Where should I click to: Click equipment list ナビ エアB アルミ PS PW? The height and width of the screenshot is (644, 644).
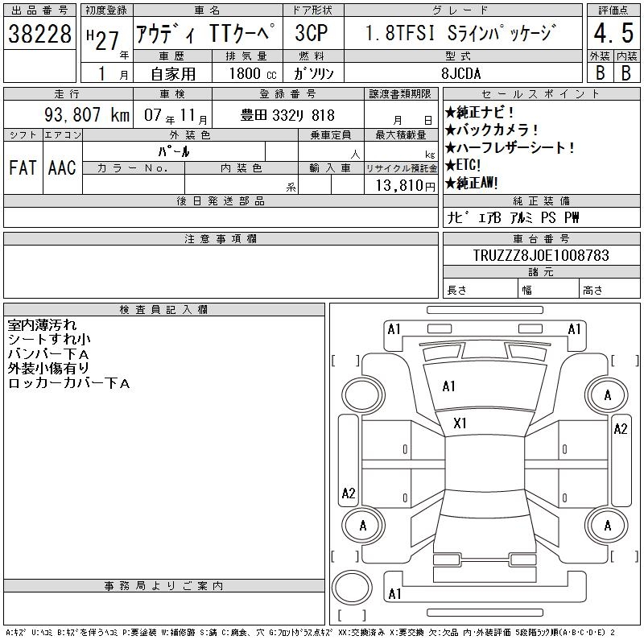click(514, 217)
